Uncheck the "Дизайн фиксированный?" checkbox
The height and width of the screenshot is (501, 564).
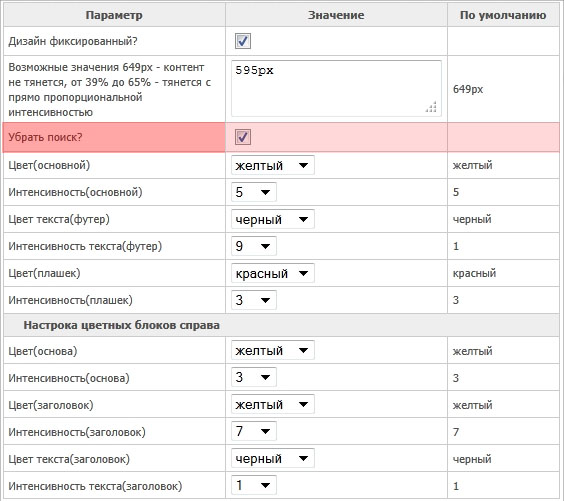(243, 41)
